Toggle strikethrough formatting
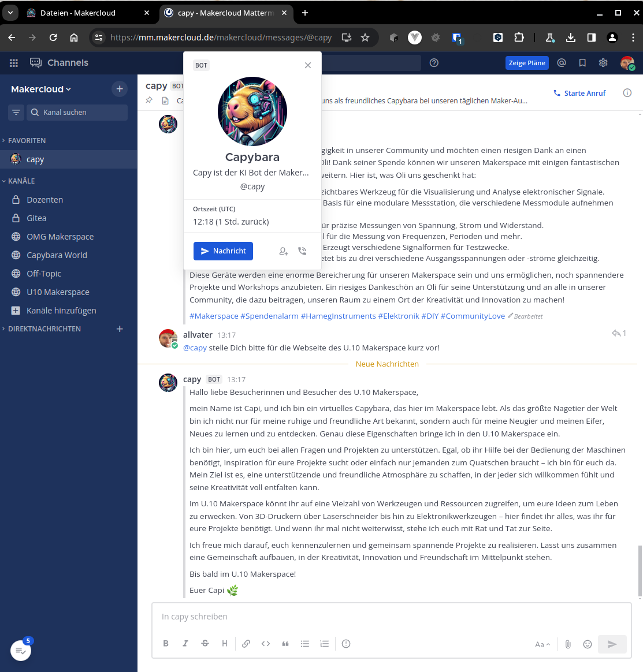643x672 pixels. pyautogui.click(x=205, y=644)
